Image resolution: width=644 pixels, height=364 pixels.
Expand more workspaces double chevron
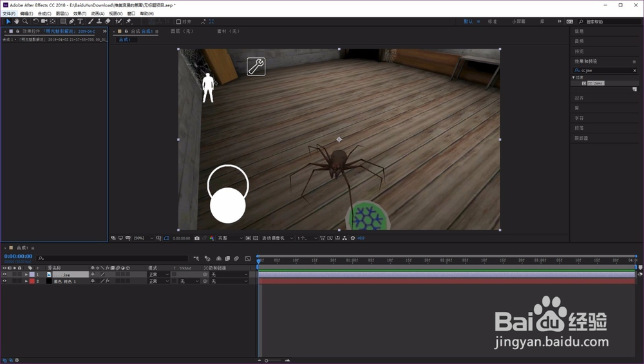559,21
